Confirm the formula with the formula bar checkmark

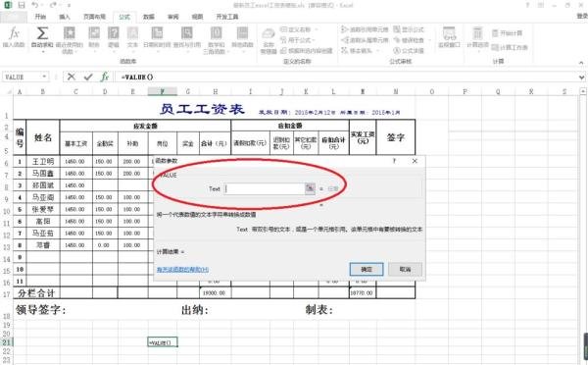pos(88,77)
